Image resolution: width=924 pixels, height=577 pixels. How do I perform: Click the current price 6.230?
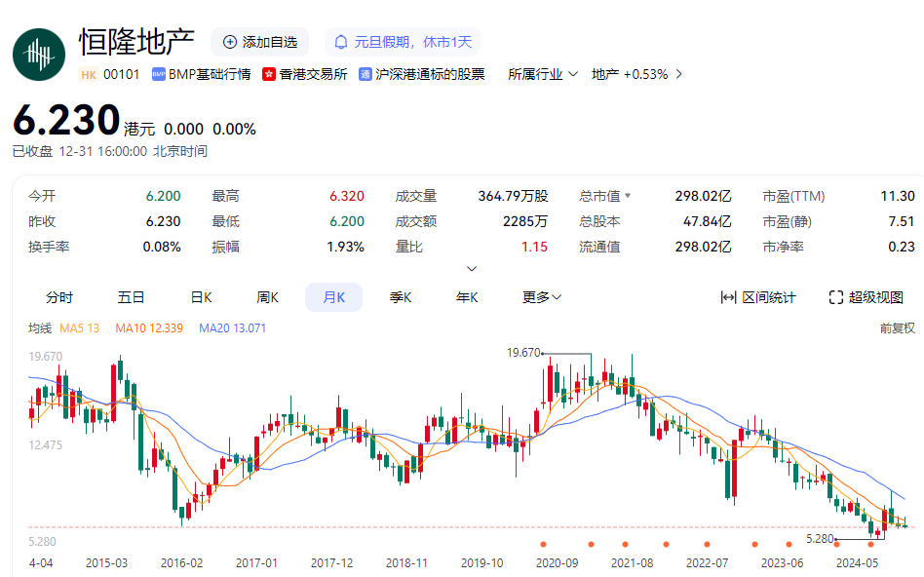coord(66,120)
